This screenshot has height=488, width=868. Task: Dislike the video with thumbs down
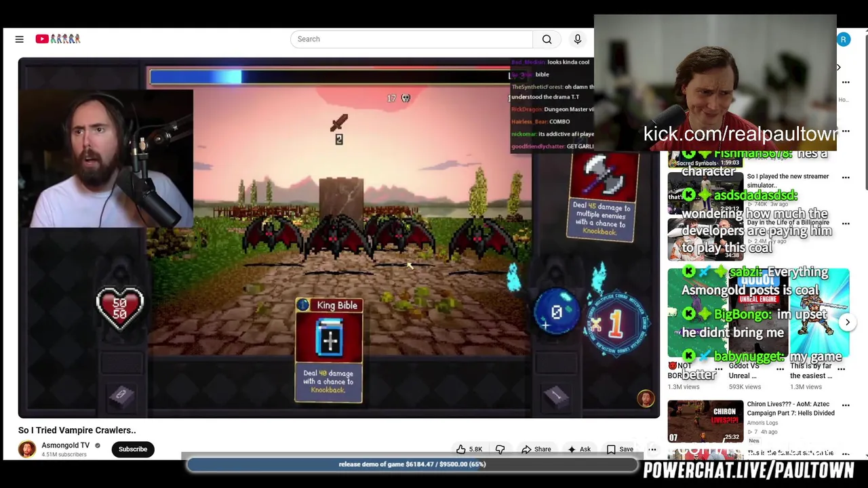pyautogui.click(x=500, y=449)
